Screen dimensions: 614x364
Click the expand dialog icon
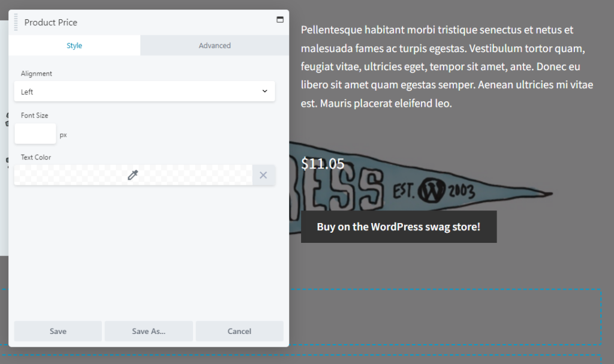pos(279,19)
